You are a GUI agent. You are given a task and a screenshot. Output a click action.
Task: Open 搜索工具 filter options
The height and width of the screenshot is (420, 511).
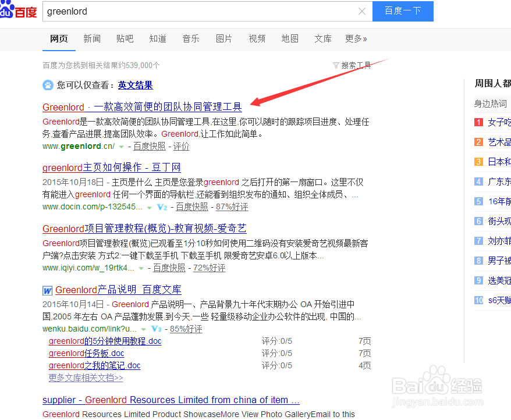[352, 66]
